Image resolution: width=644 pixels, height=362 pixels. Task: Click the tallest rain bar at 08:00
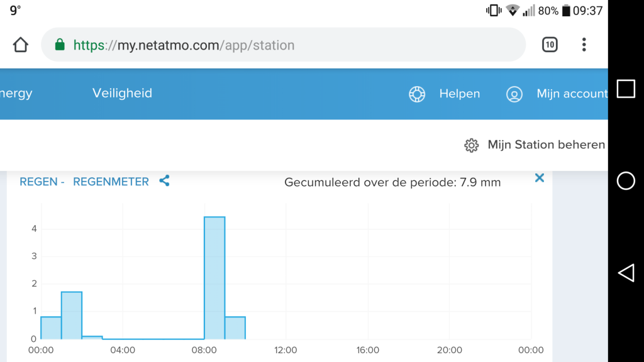pos(214,278)
